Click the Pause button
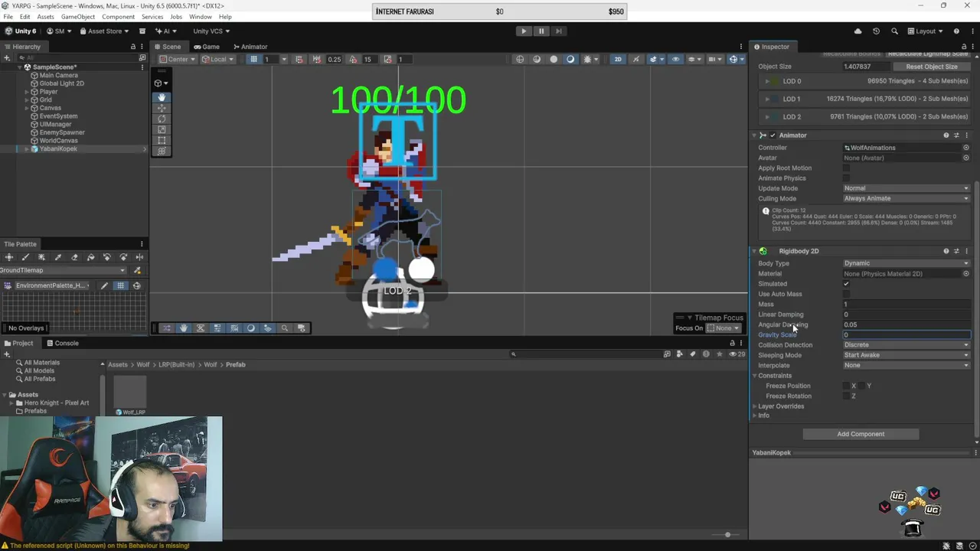The height and width of the screenshot is (551, 980). 541,31
